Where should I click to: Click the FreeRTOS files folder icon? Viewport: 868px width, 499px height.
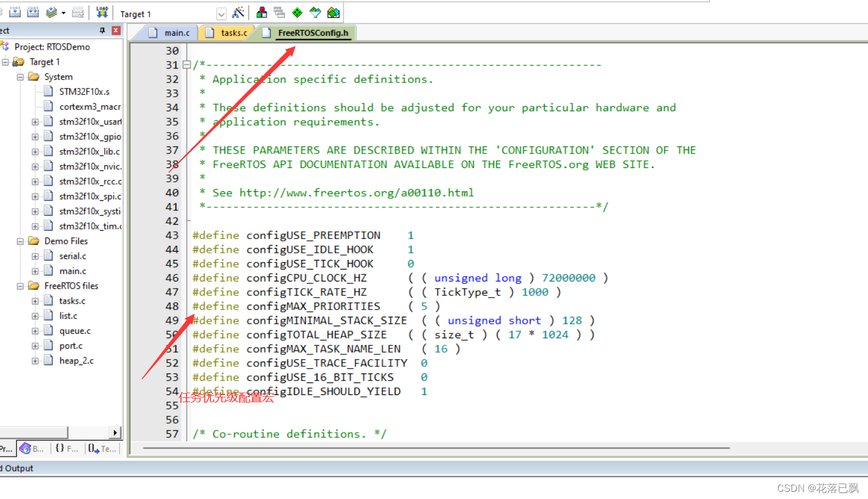point(33,286)
